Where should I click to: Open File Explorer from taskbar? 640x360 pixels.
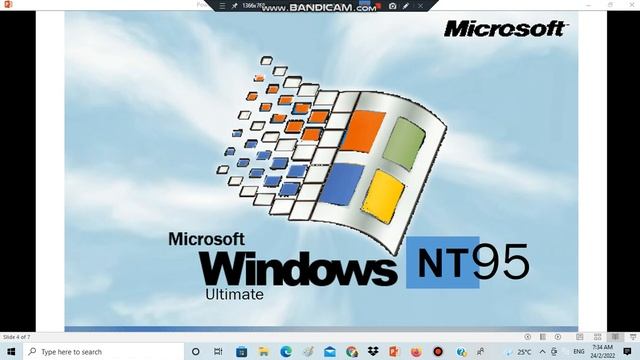[264, 351]
